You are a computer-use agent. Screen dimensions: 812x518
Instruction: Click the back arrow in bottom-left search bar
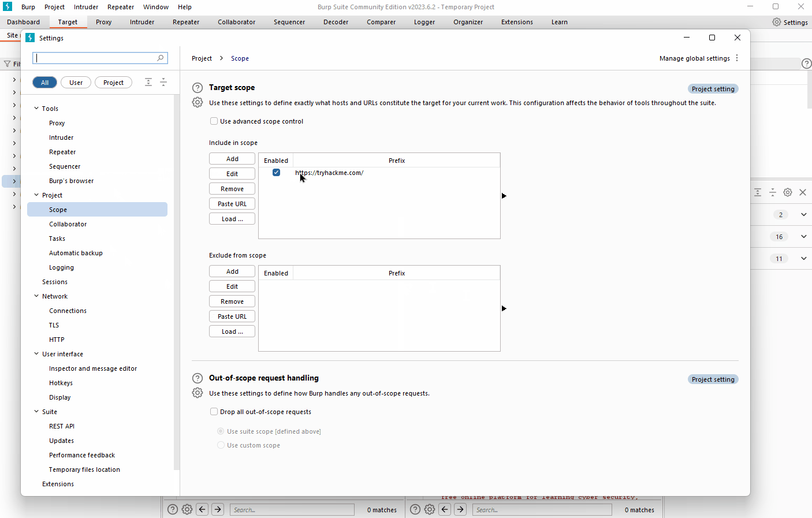click(x=202, y=509)
